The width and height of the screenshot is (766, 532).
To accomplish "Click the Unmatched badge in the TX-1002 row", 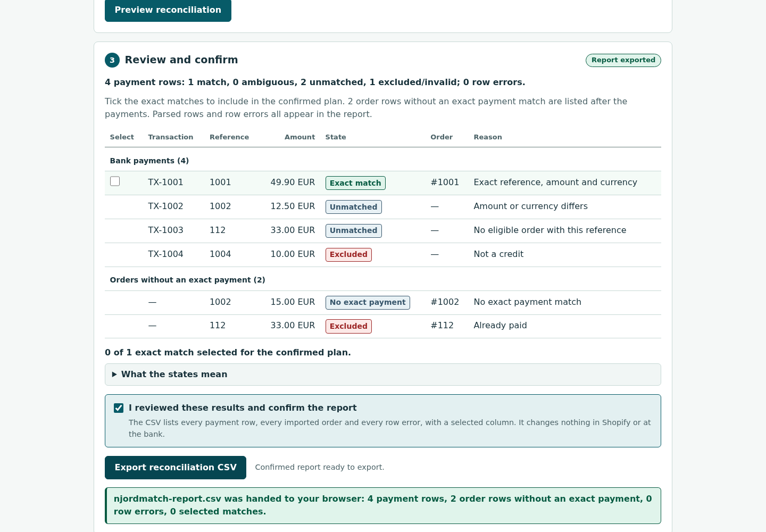I will (x=353, y=207).
